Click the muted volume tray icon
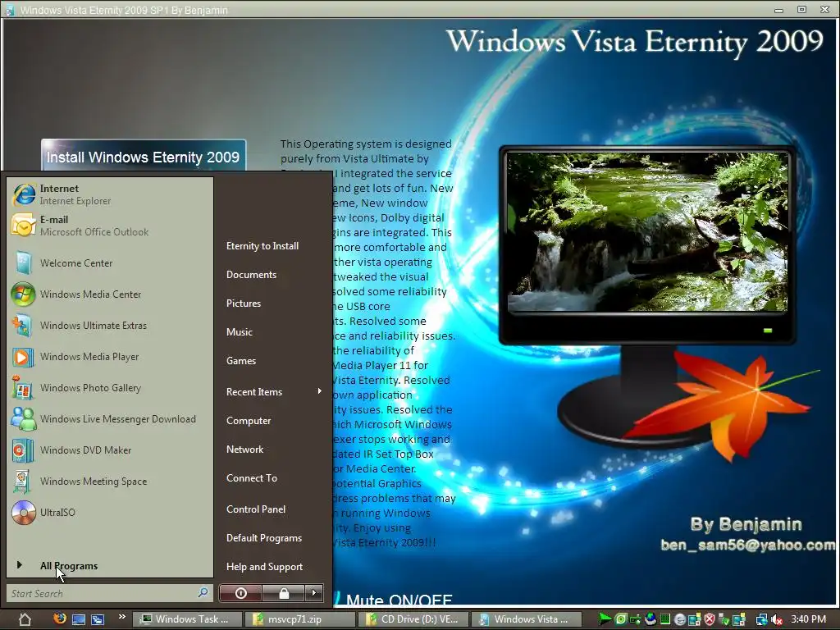This screenshot has width=840, height=630. coord(777,620)
